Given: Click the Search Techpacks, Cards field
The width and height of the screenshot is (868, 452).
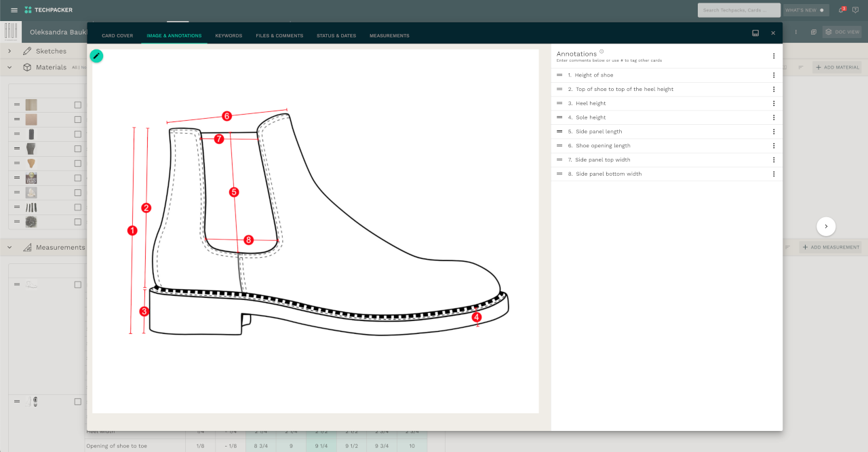Looking at the screenshot, I should click(739, 10).
